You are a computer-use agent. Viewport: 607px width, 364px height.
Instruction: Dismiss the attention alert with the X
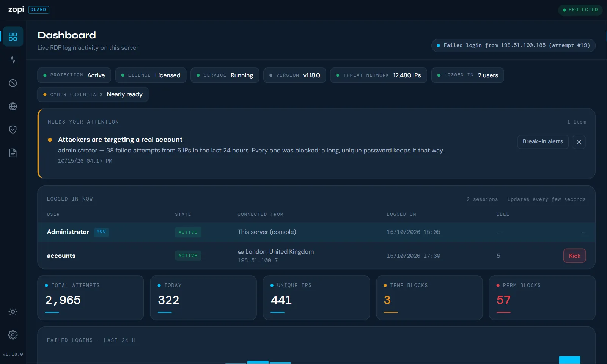pyautogui.click(x=579, y=142)
